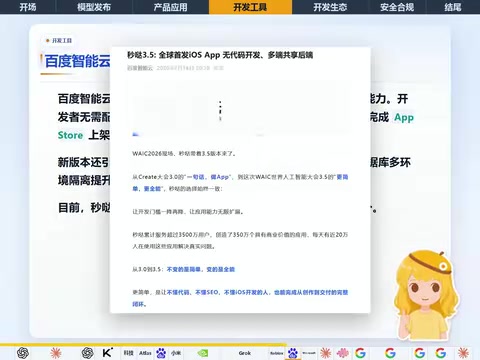Select the 小米 item in the timeline strip
The image size is (480, 360).
pos(176,353)
